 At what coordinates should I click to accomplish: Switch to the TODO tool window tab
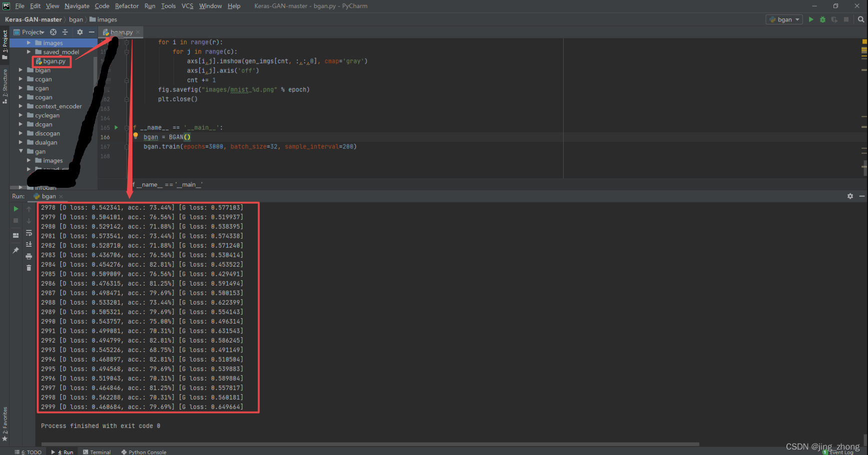coord(28,452)
